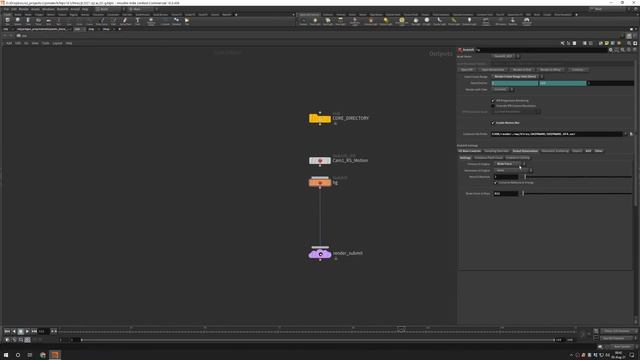
Task: Click the Render to MPlay button
Action: coord(550,70)
